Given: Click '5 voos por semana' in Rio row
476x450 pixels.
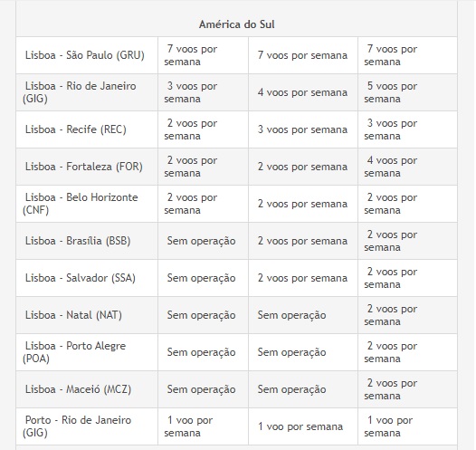Looking at the screenshot, I should [407, 92].
